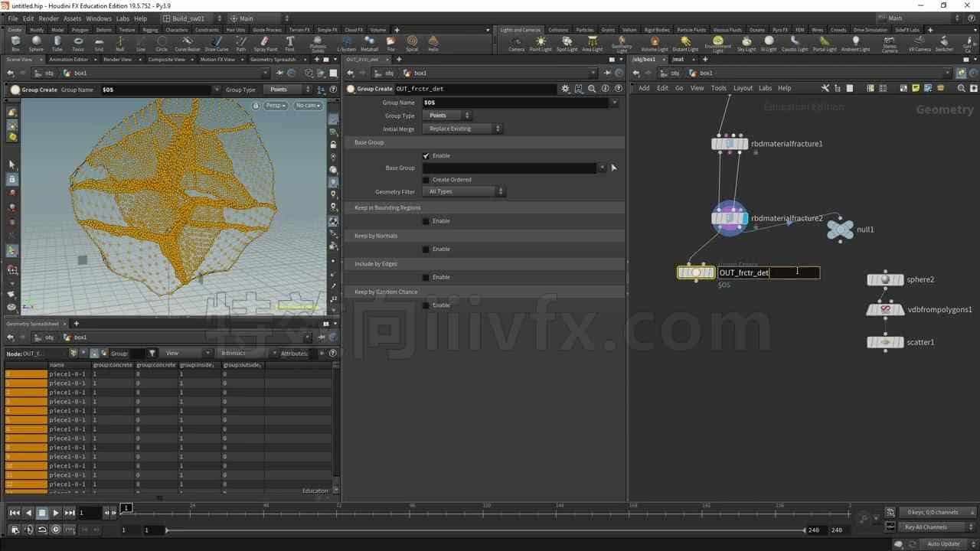This screenshot has height=551, width=980.
Task: Click the sphere2 node
Action: click(885, 279)
